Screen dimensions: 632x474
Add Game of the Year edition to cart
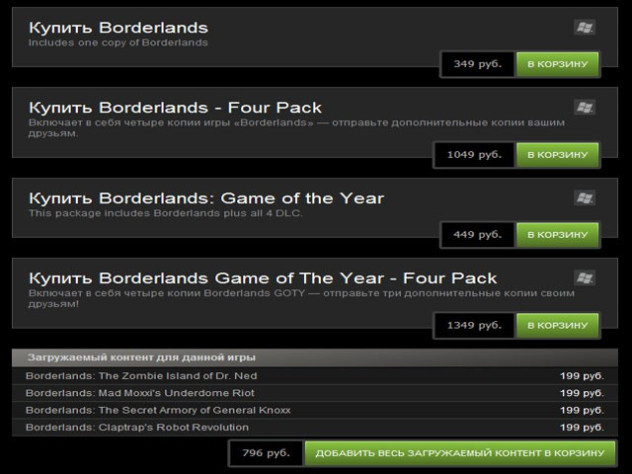557,235
